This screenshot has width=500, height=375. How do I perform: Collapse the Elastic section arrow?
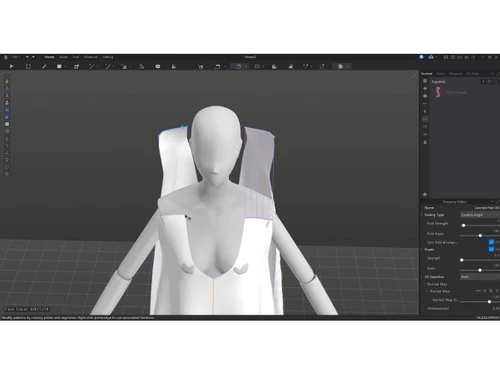pos(422,249)
